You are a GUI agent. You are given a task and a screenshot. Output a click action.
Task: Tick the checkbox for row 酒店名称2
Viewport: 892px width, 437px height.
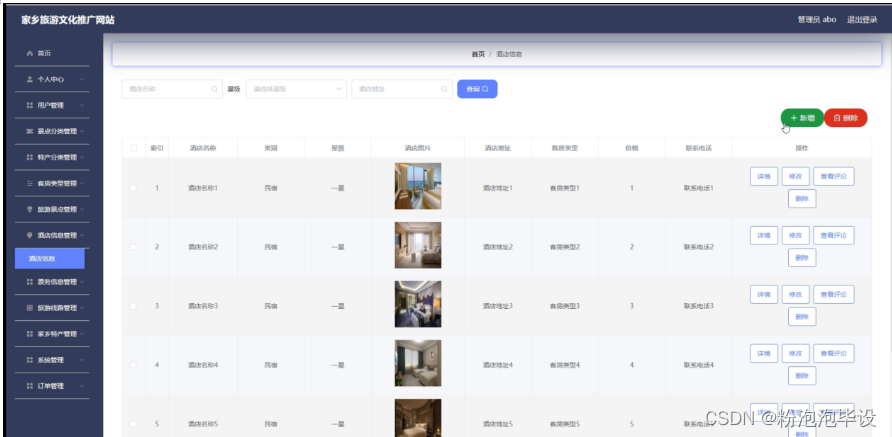click(x=134, y=247)
